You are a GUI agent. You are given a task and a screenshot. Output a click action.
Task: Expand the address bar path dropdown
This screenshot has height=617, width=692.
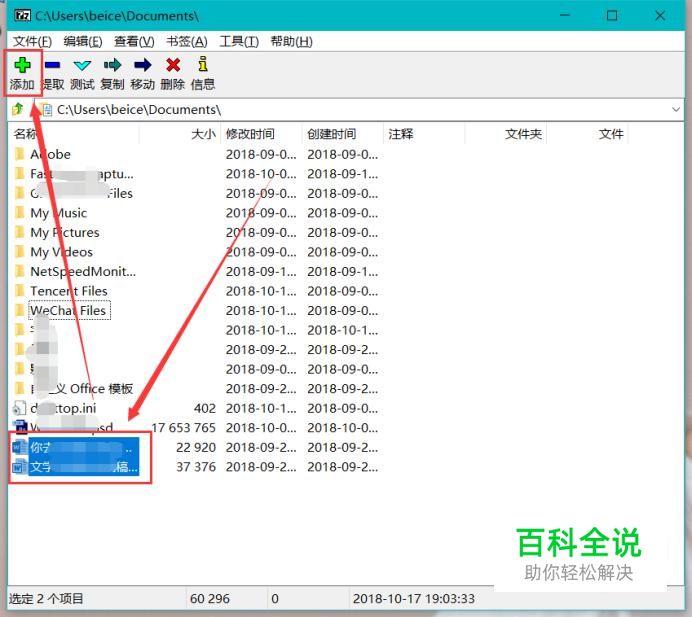(676, 109)
